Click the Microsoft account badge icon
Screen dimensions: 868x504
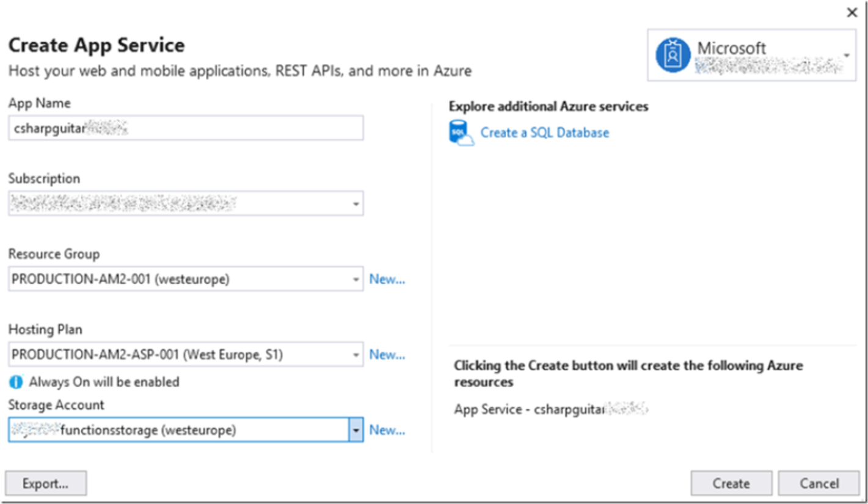click(x=673, y=55)
